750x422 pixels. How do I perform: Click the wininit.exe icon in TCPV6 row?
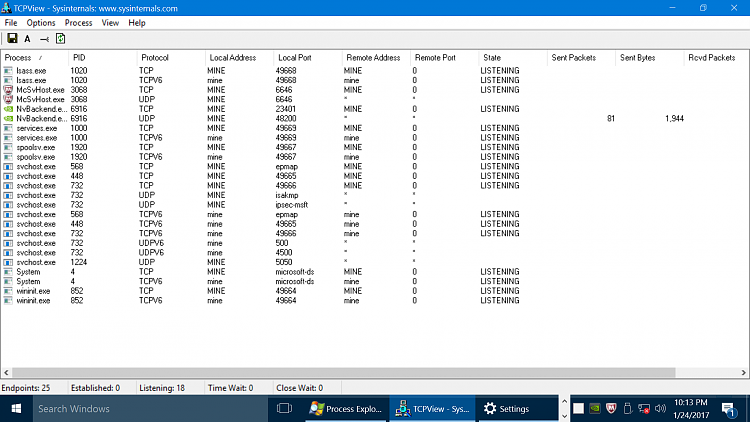tap(8, 300)
